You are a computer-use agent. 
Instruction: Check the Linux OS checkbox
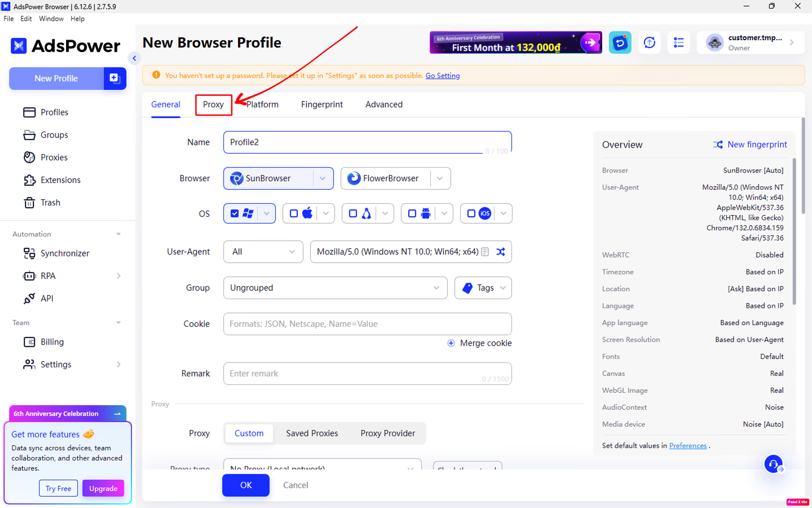pos(353,213)
